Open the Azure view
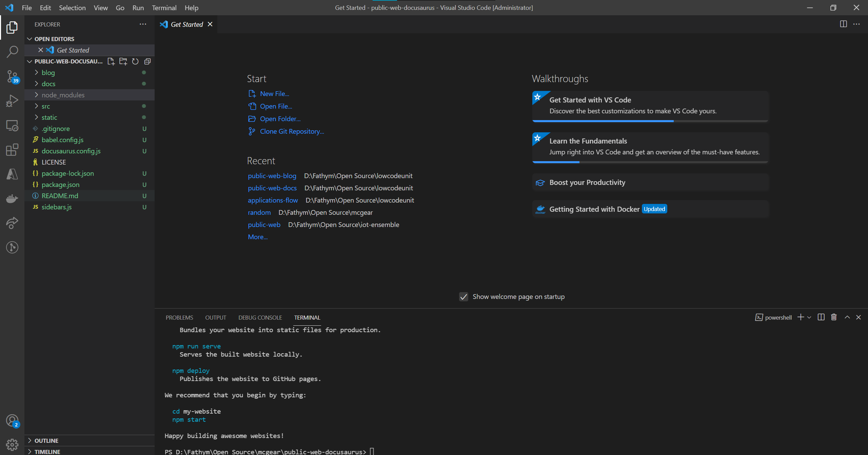The image size is (868, 455). pyautogui.click(x=12, y=174)
